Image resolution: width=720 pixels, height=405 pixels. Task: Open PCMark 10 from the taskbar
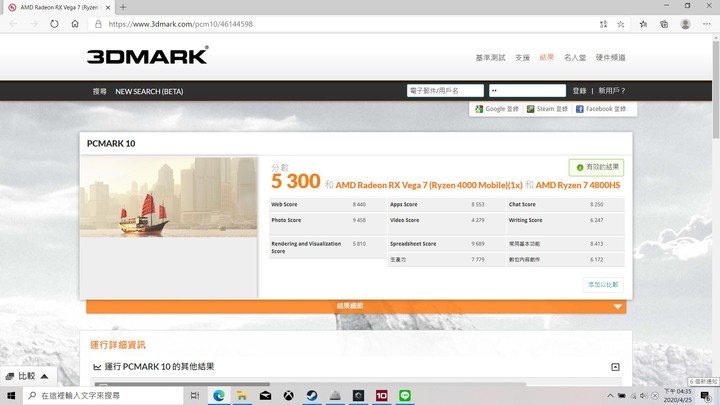click(382, 395)
